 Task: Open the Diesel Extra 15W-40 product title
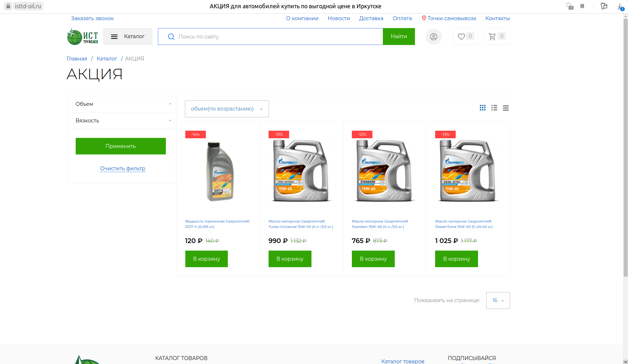pos(464,224)
